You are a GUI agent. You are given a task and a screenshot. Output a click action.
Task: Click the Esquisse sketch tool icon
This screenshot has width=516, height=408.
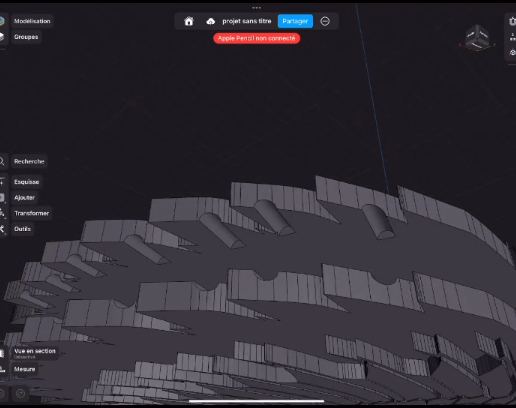point(2,182)
